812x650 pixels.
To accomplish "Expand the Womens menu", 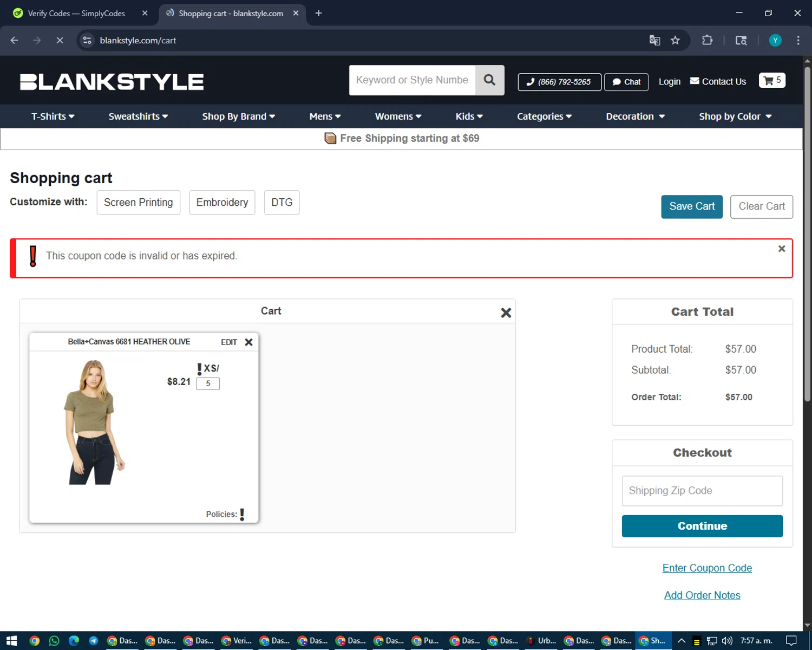I will tap(398, 116).
